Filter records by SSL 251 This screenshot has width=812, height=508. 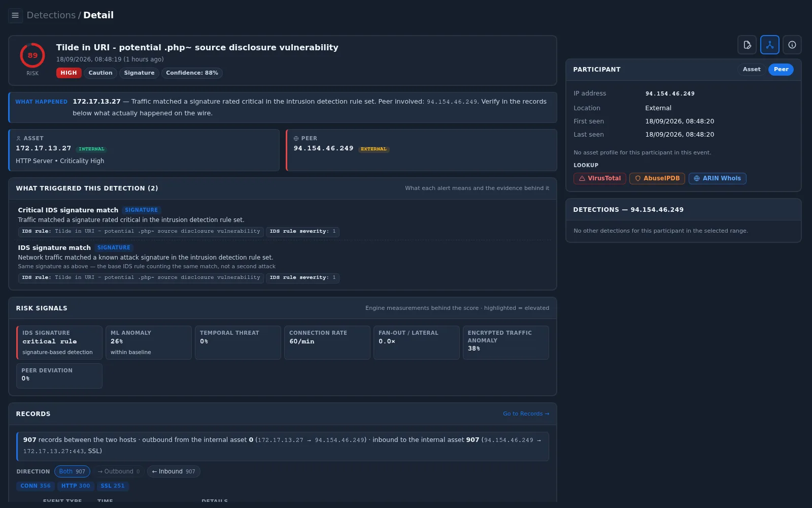113,486
